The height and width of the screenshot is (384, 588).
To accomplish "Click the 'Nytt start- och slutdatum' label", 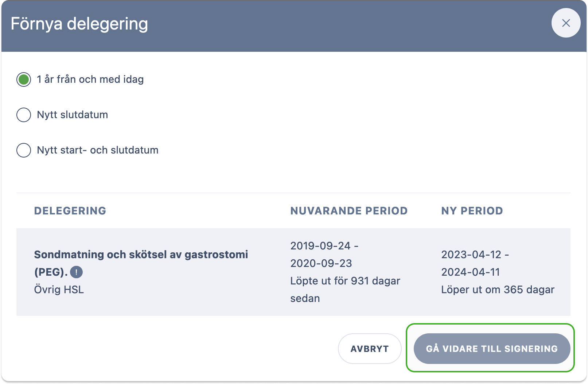I will pos(98,150).
